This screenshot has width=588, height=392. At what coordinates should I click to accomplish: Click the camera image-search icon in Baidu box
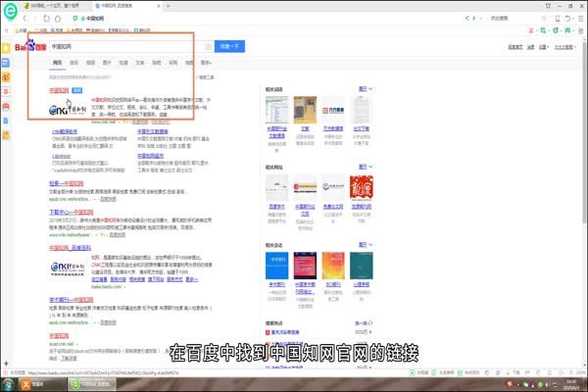point(208,46)
